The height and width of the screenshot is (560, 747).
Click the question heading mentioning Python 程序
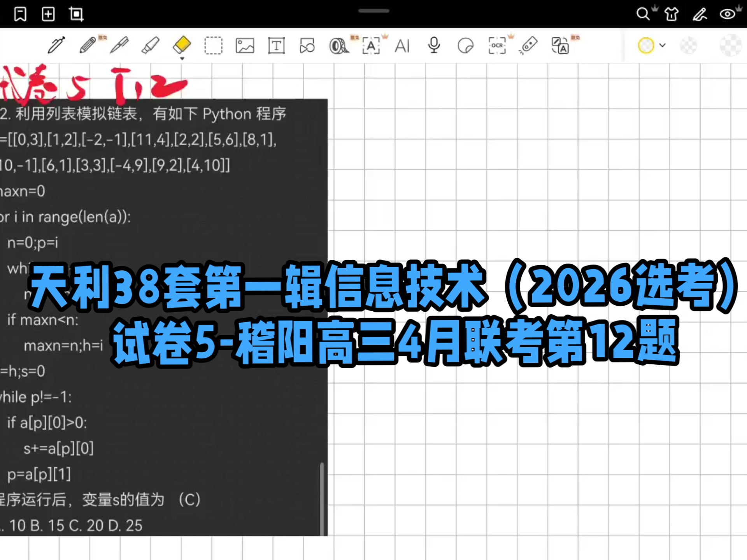tap(143, 114)
